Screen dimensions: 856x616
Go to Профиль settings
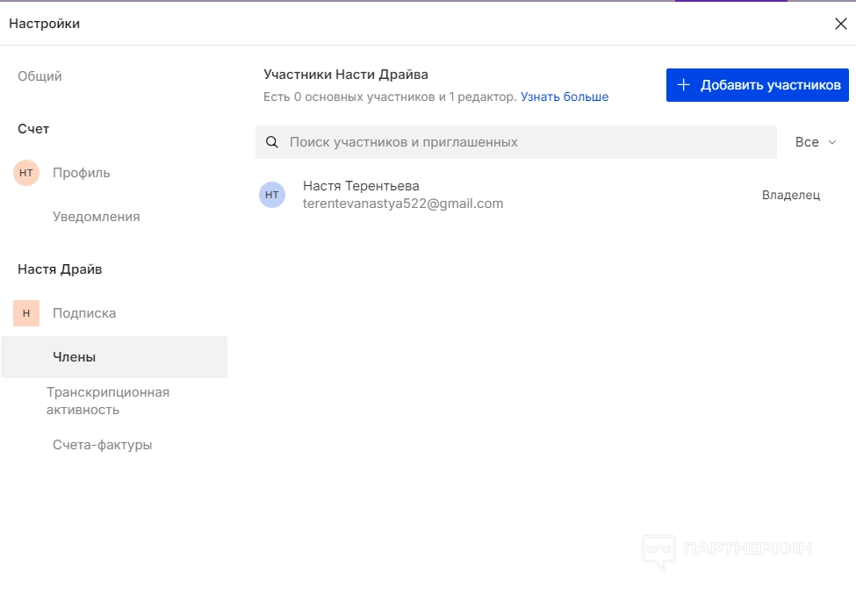pyautogui.click(x=82, y=173)
